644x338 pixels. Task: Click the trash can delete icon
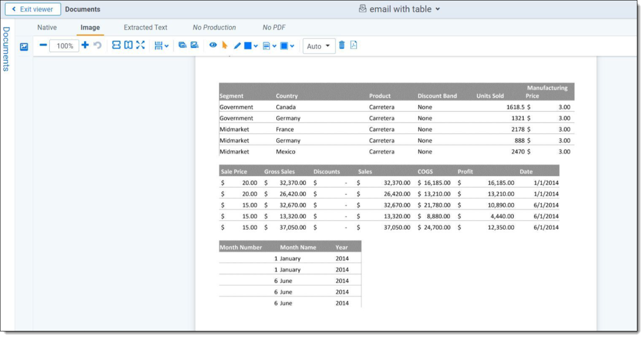[x=342, y=45]
